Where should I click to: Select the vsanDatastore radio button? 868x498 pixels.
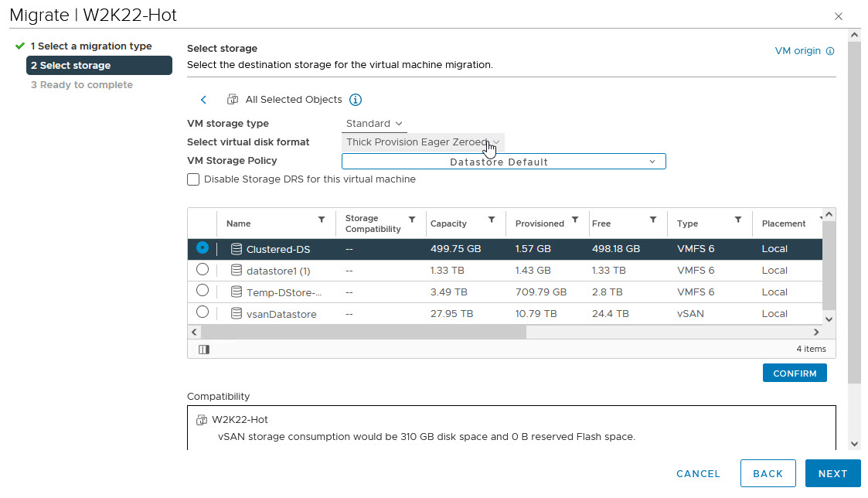[202, 312]
